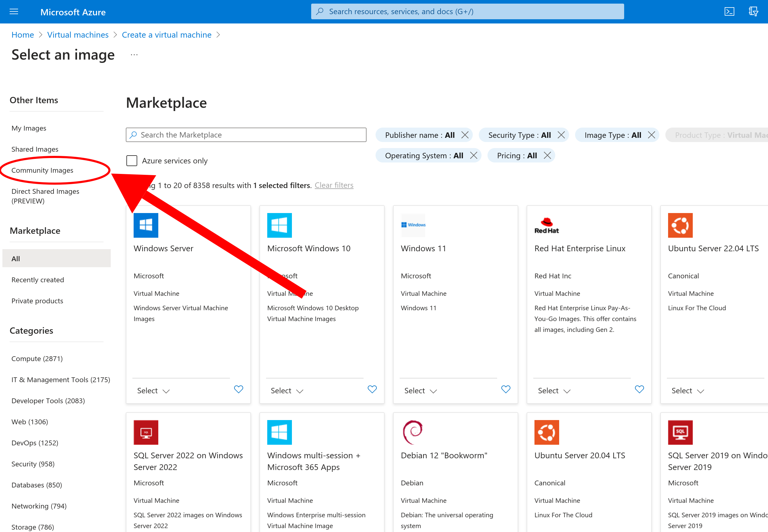Open Windows 11 card title

click(423, 248)
